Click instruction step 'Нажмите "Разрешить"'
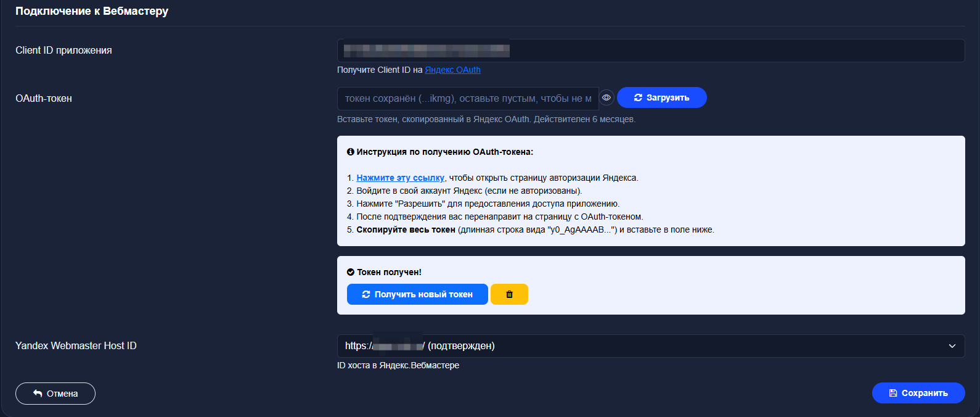The height and width of the screenshot is (417, 980). pos(488,204)
